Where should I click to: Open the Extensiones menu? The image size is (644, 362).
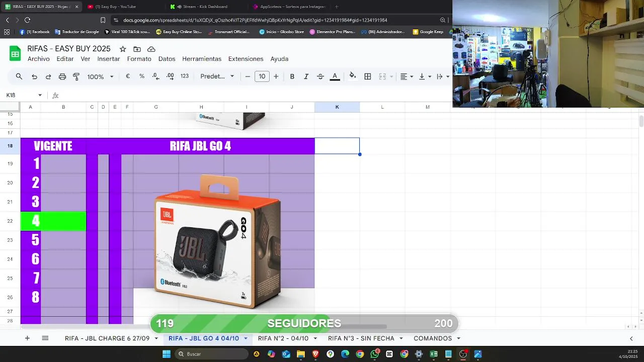click(246, 59)
